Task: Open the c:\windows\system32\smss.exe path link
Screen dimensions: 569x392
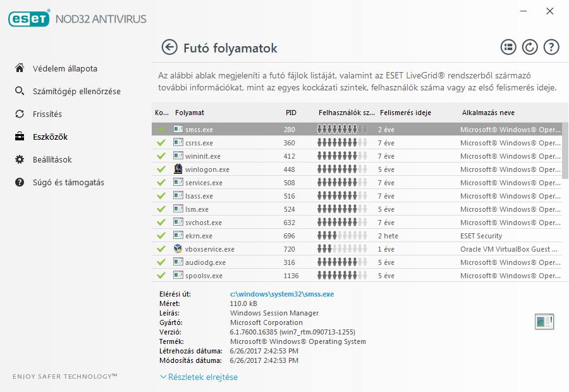Action: click(282, 294)
